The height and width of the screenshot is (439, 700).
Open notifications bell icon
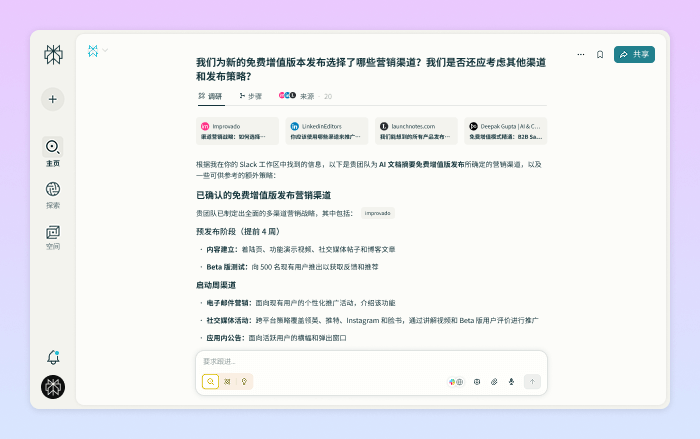coord(53,357)
